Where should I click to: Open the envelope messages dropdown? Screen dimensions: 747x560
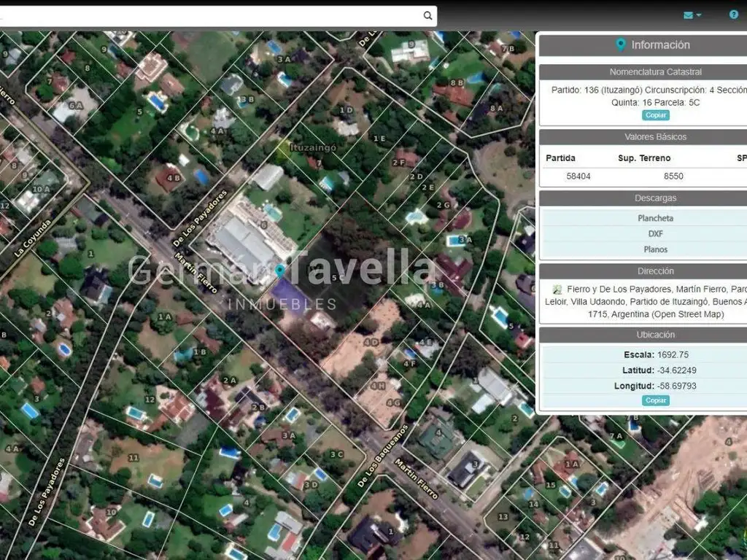pyautogui.click(x=692, y=15)
